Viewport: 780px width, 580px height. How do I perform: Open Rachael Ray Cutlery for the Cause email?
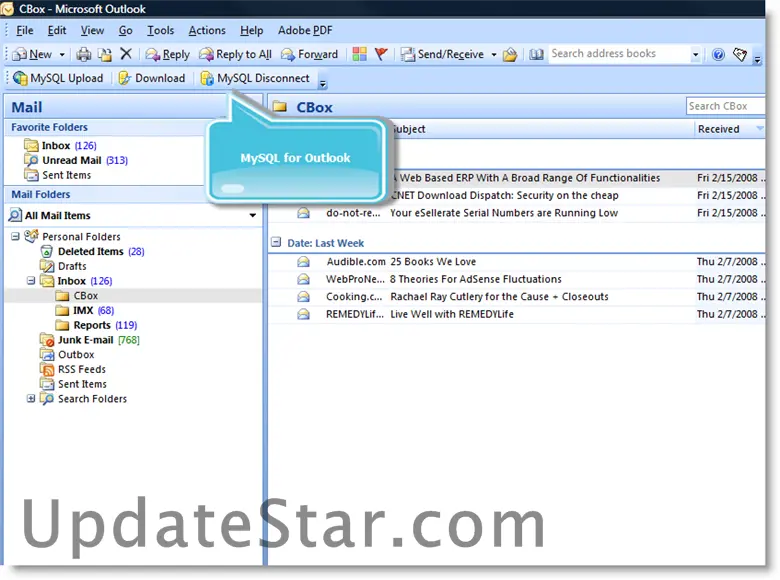pos(517,296)
